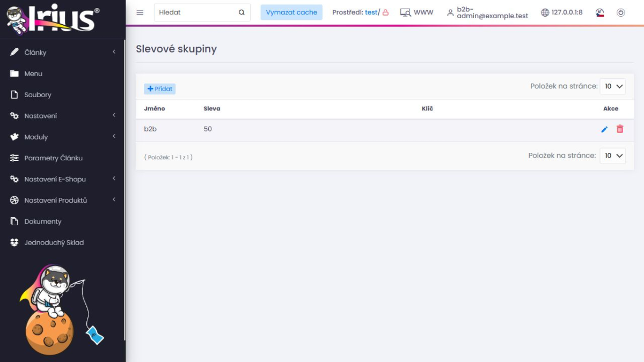Viewport: 644px width, 362px height.
Task: Click the 127.0.0.1:8 address text
Action: tap(567, 12)
